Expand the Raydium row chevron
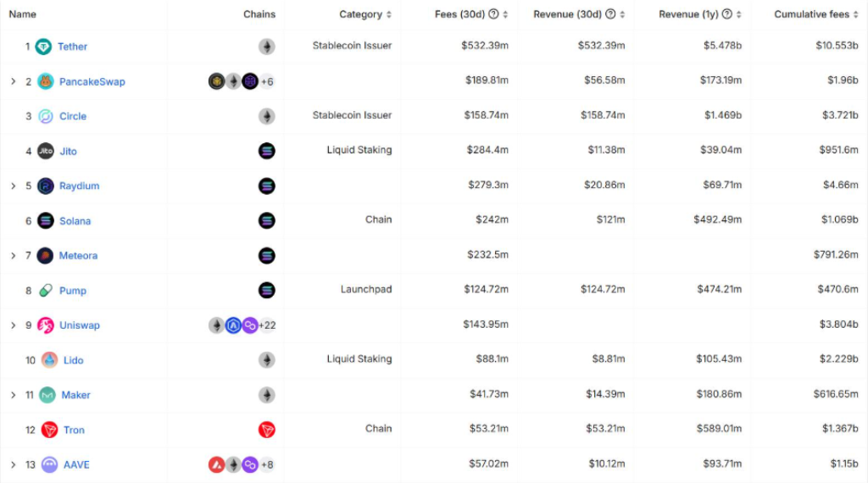The height and width of the screenshot is (483, 868). 13,186
